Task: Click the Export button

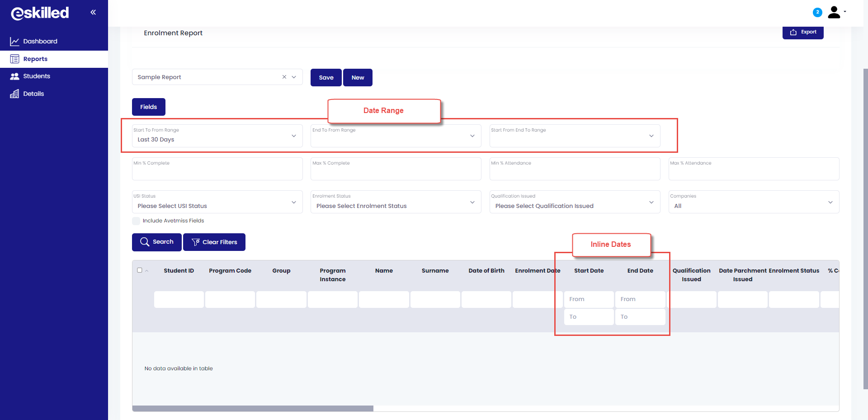Action: [x=802, y=32]
